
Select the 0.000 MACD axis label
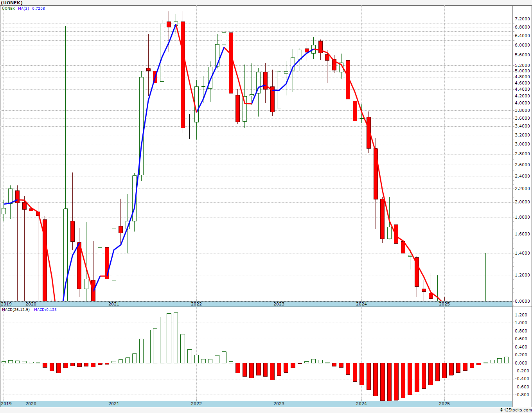point(521,363)
